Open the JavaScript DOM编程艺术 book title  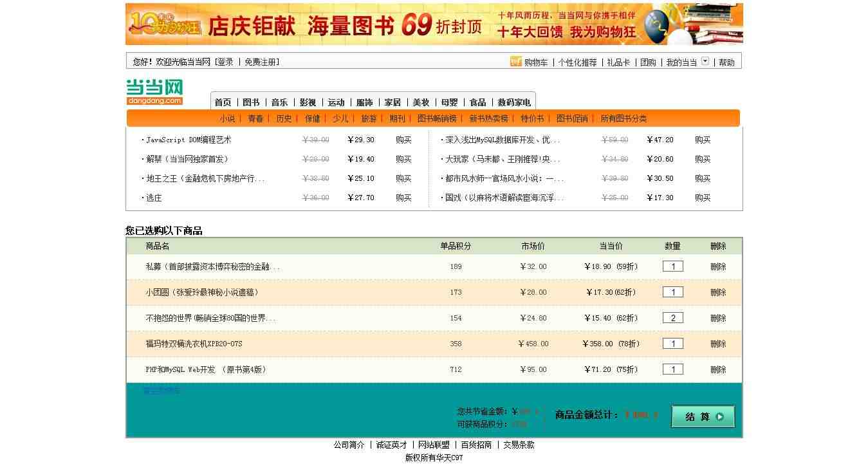point(189,140)
